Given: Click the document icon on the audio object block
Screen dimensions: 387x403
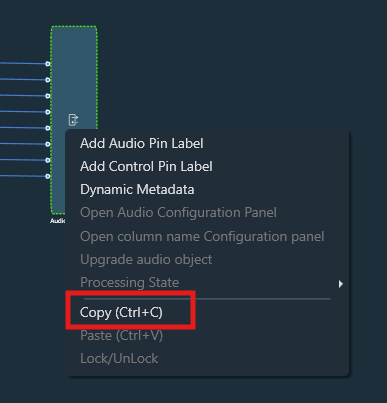Looking at the screenshot, I should point(73,120).
